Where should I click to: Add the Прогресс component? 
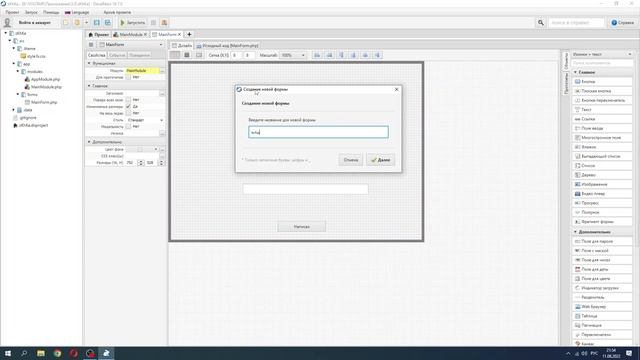(602, 203)
